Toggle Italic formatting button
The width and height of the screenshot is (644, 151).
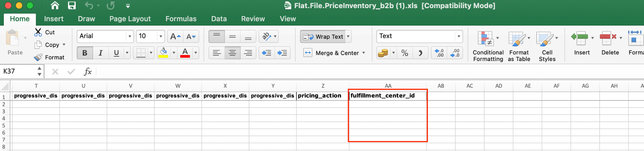[x=101, y=53]
